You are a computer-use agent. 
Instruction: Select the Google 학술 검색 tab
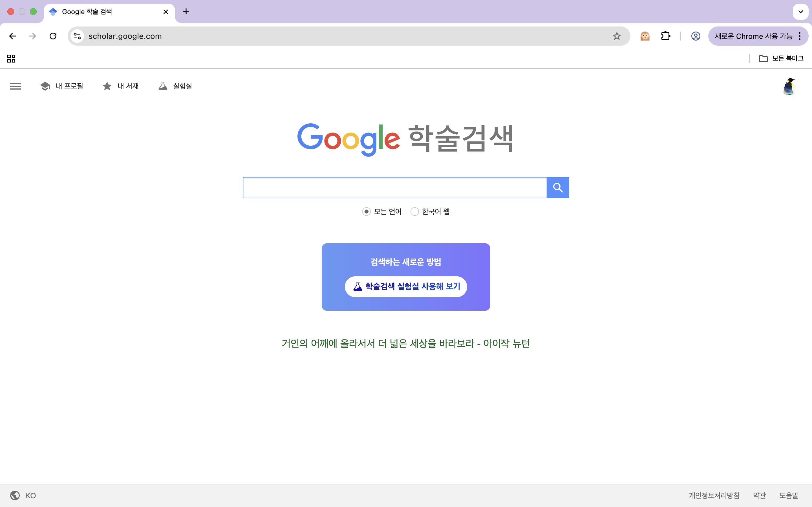point(101,11)
